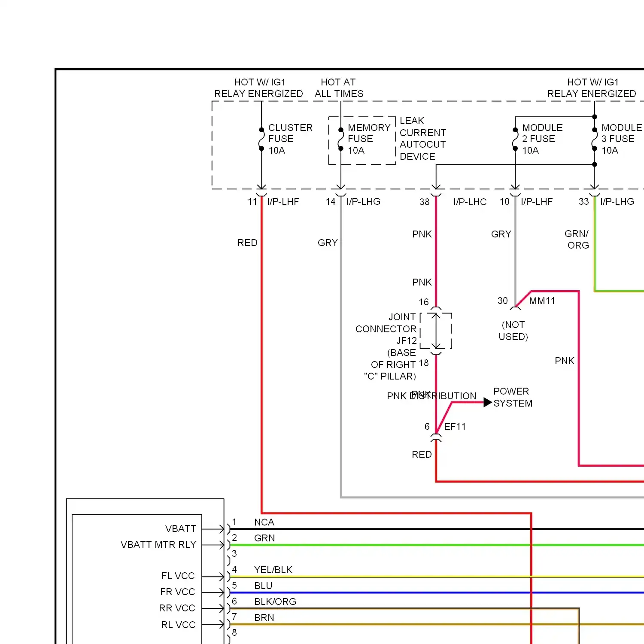Click pin 18 below joint connector
644x644 pixels.
pyautogui.click(x=424, y=363)
